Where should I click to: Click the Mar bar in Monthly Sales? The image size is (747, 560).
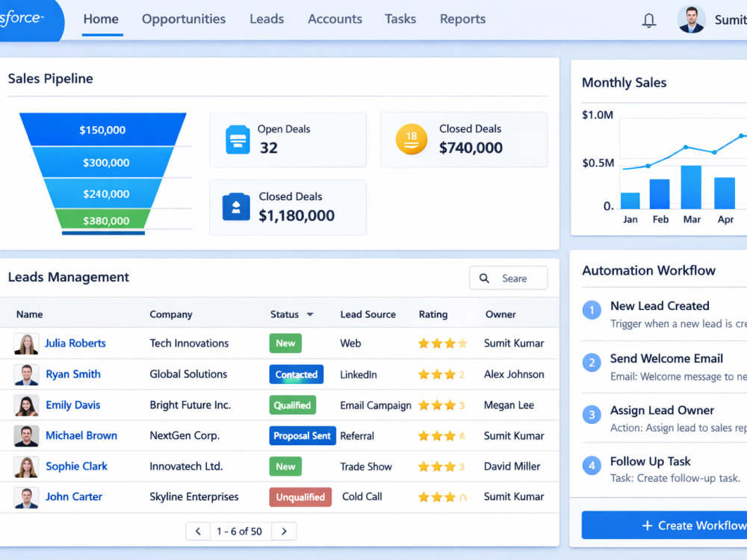pyautogui.click(x=691, y=187)
